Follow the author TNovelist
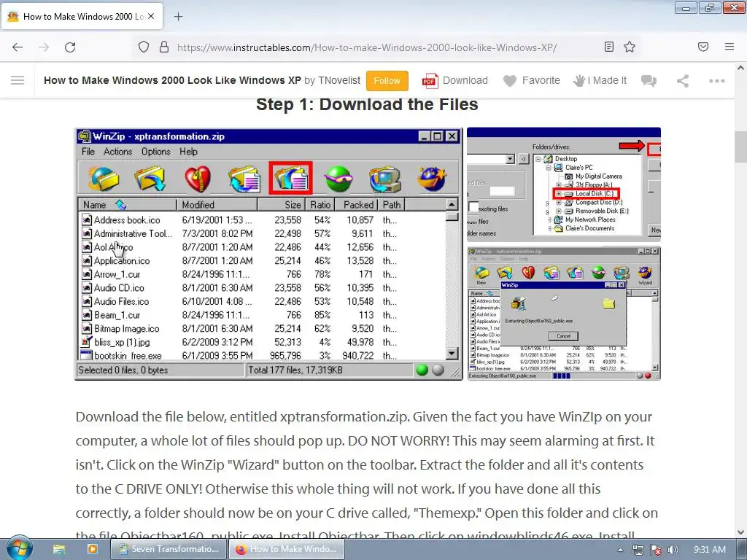 [x=387, y=80]
